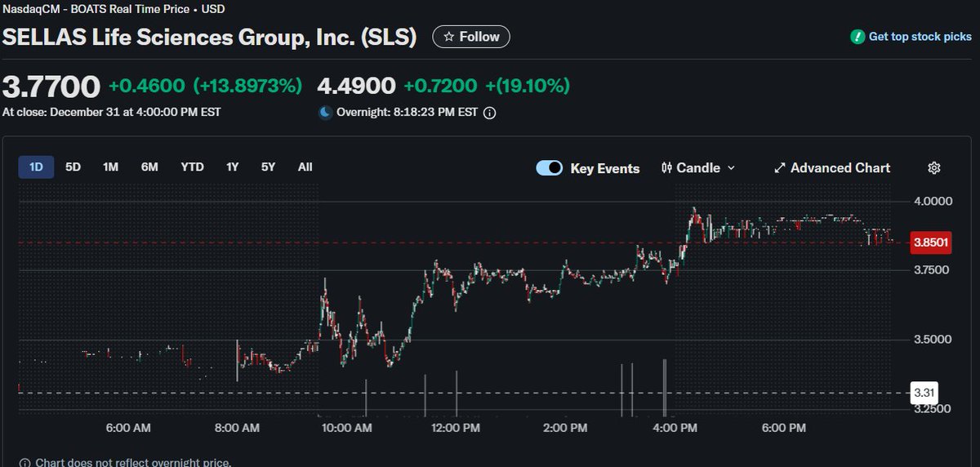Select the 1D time range tab
The width and height of the screenshot is (980, 467).
tap(36, 167)
